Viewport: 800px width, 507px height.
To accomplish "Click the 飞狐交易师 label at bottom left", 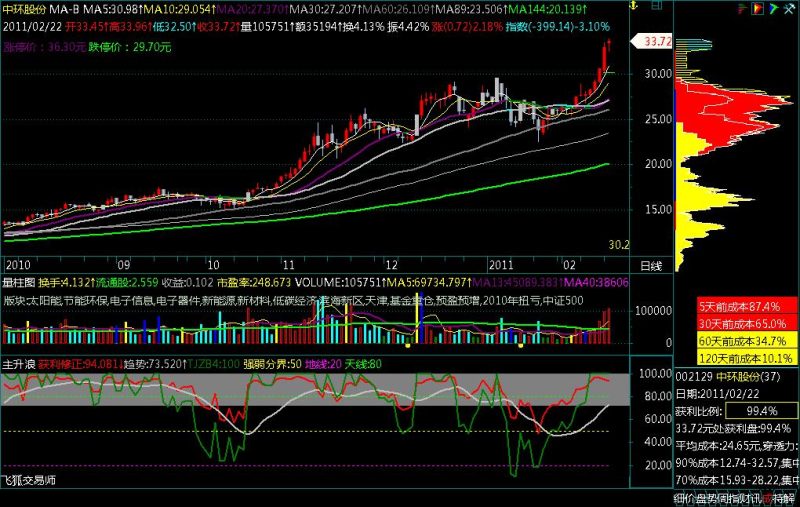I will pyautogui.click(x=29, y=480).
